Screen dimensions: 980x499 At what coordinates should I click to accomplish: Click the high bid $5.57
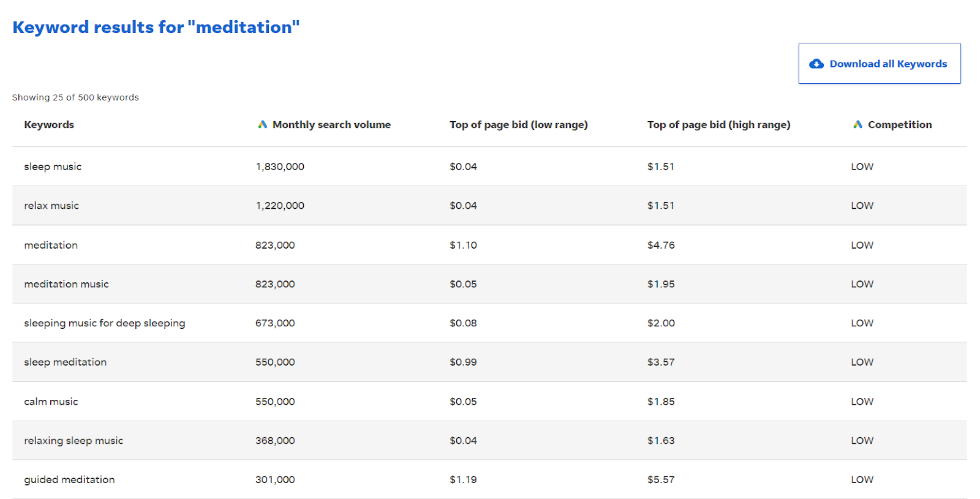pos(661,480)
